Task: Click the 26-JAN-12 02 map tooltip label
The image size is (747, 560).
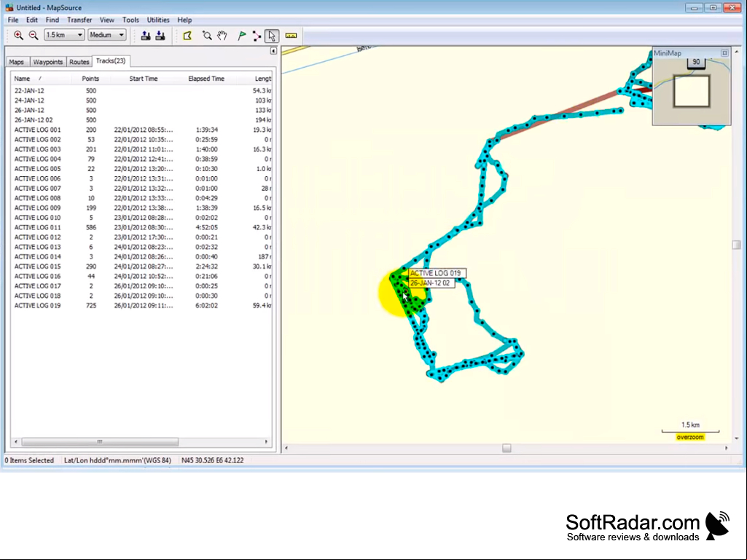Action: click(x=430, y=283)
